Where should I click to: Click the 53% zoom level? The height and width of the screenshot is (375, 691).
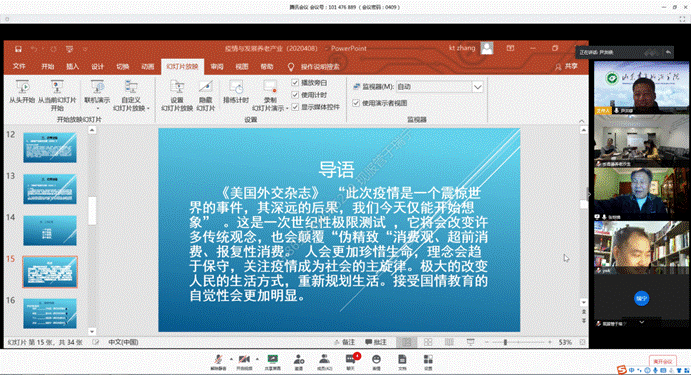(x=565, y=342)
